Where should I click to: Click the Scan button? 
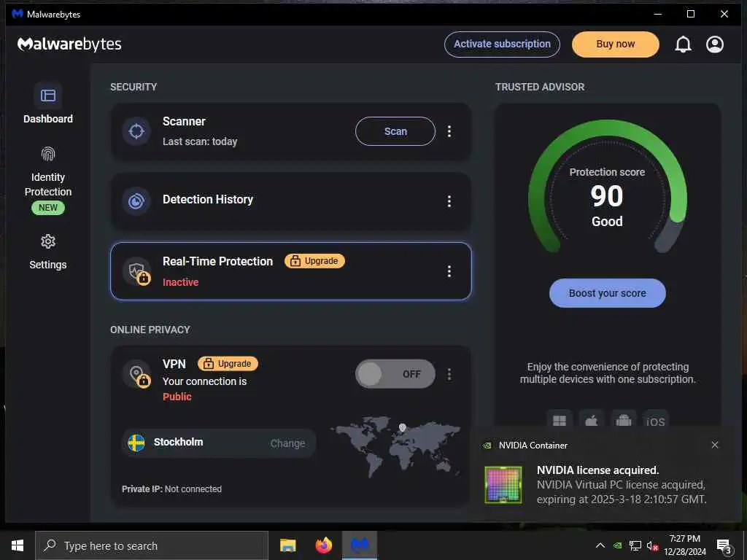[395, 131]
